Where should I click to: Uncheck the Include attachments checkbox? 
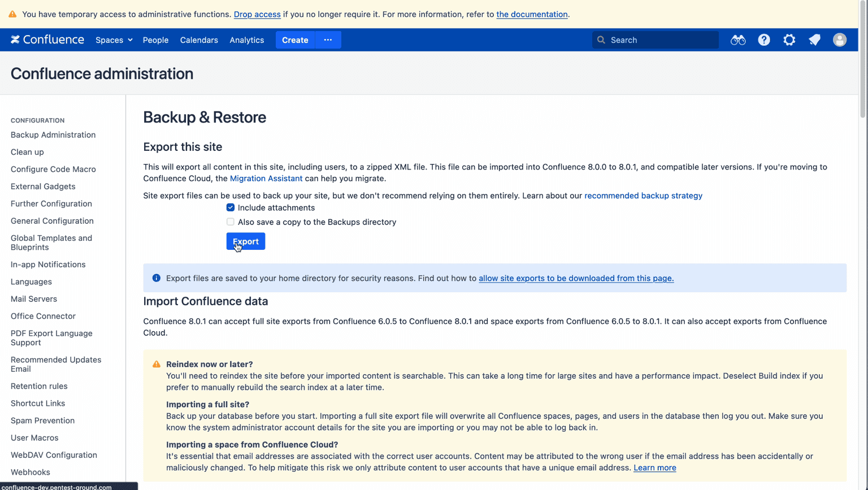pyautogui.click(x=230, y=207)
